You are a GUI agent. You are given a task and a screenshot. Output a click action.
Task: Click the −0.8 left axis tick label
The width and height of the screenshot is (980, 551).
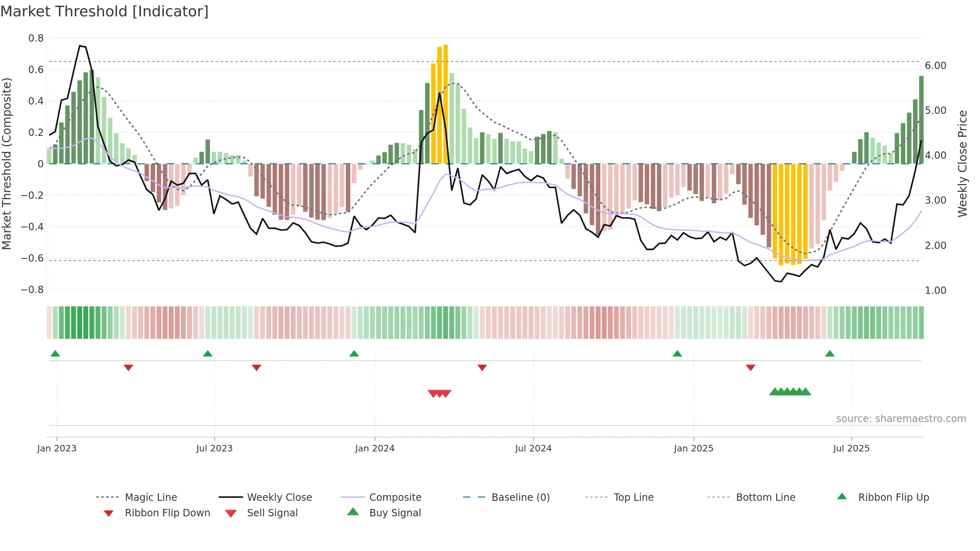click(x=32, y=290)
